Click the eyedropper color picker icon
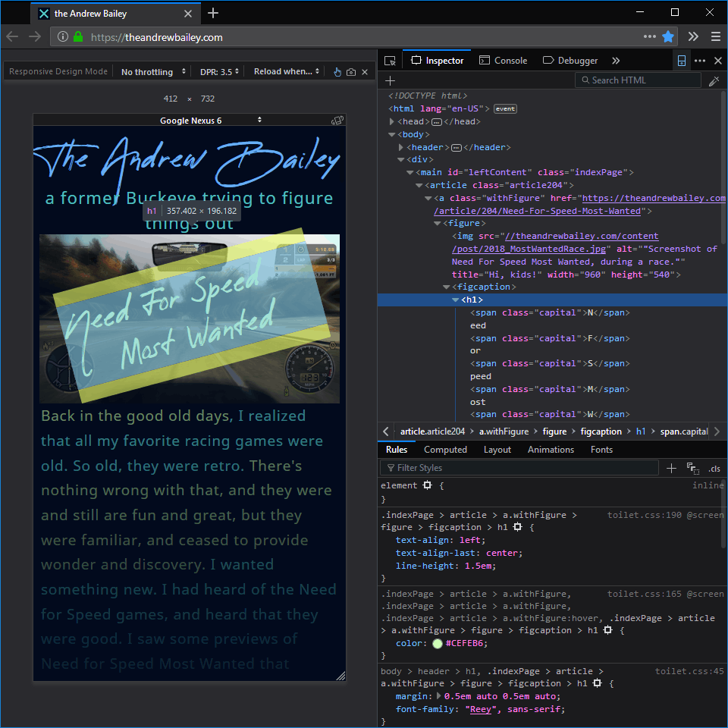 point(714,81)
